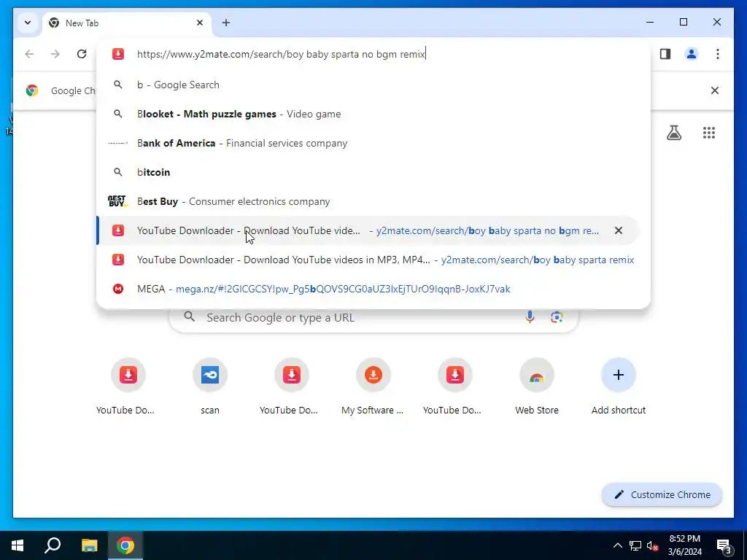Image resolution: width=747 pixels, height=560 pixels.
Task: Start voice search with microphone icon
Action: 530,317
